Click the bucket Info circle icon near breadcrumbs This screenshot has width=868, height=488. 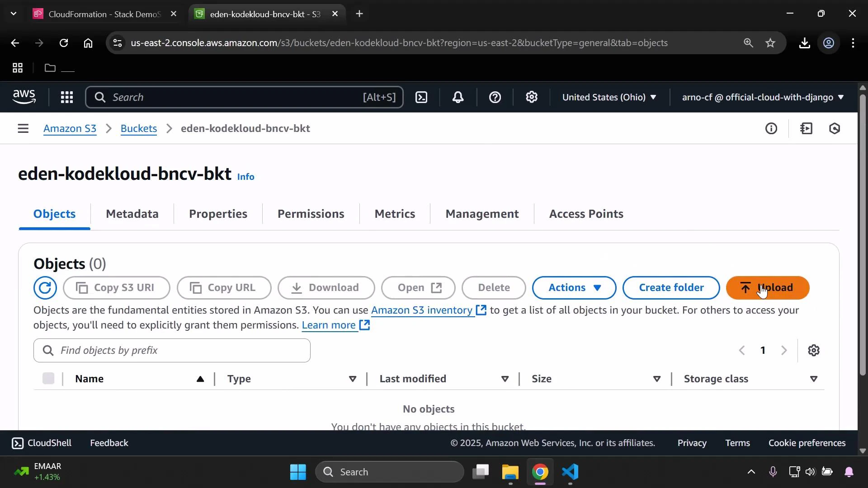pos(772,128)
